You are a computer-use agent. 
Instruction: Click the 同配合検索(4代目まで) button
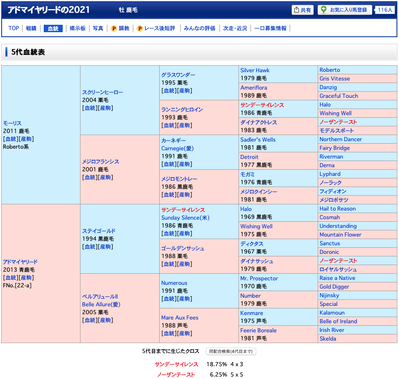pos(231,351)
